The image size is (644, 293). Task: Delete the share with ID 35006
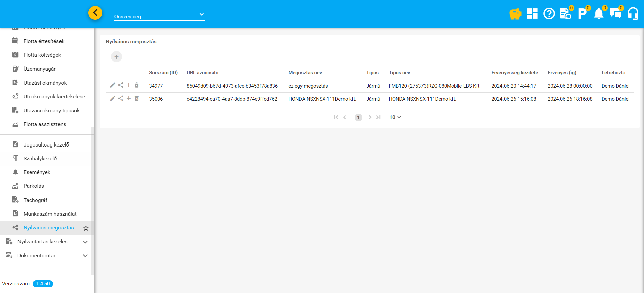(x=137, y=98)
